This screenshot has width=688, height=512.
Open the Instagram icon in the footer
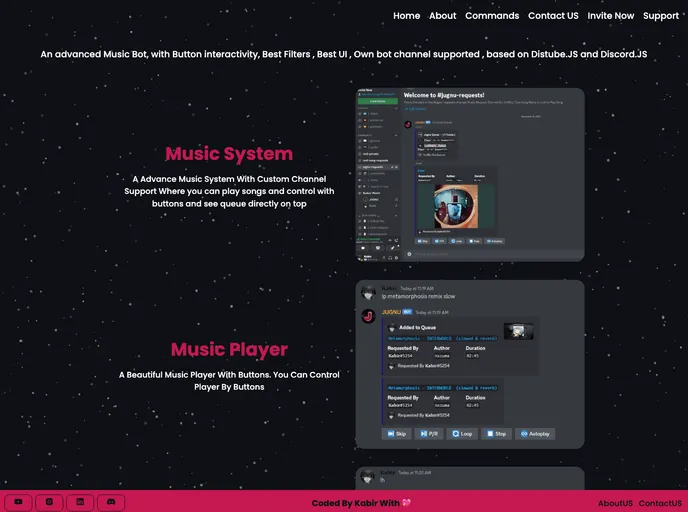click(49, 502)
